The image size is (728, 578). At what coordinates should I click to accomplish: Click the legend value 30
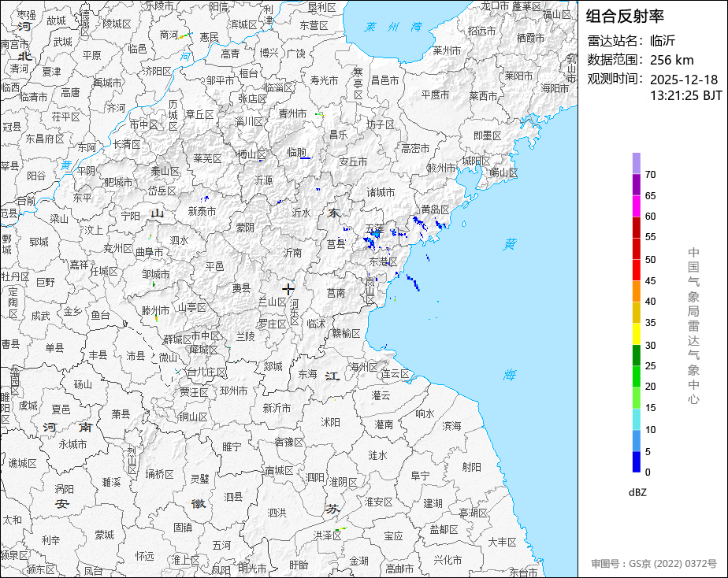650,346
